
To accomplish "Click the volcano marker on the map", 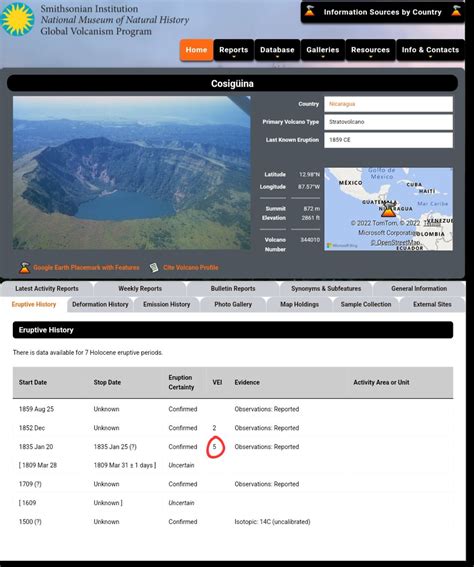I will (x=388, y=210).
